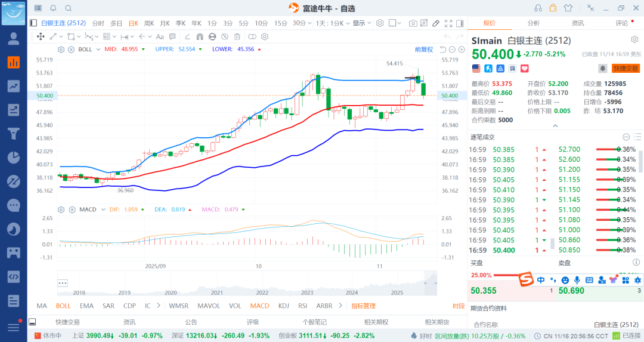Open the chat bubble icon in sidebar

click(14, 205)
